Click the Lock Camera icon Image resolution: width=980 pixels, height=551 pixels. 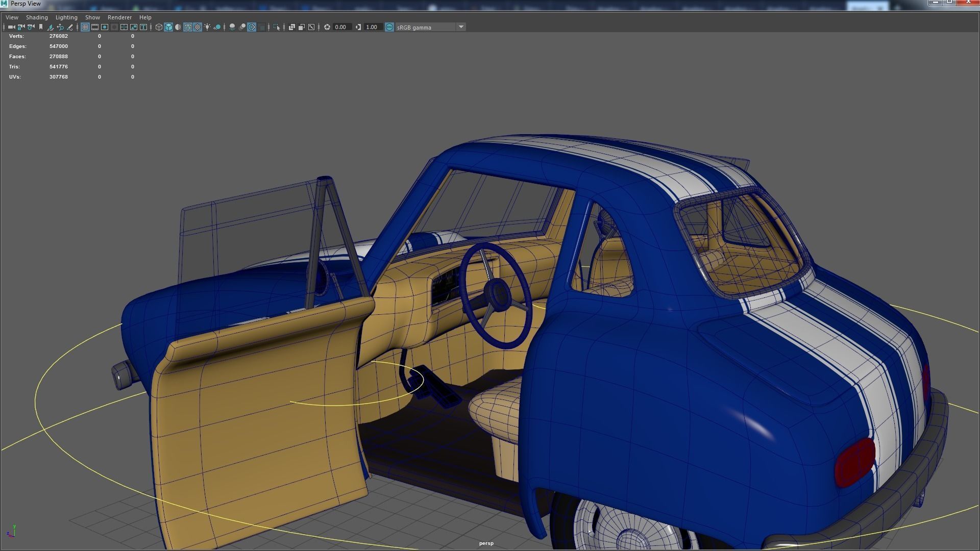tap(21, 27)
